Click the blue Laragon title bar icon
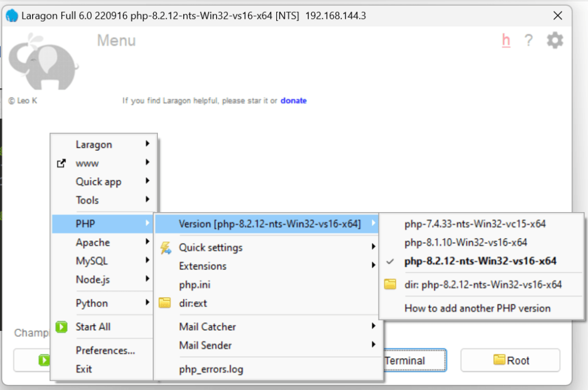 (x=12, y=15)
